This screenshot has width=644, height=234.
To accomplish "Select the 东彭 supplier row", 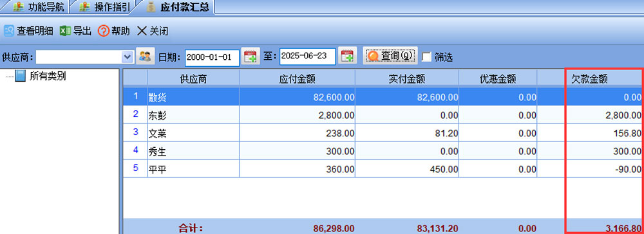I will 384,115.
